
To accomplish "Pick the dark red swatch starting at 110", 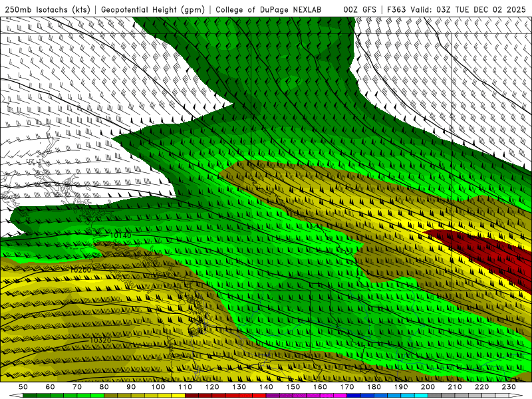I will [x=192, y=396].
